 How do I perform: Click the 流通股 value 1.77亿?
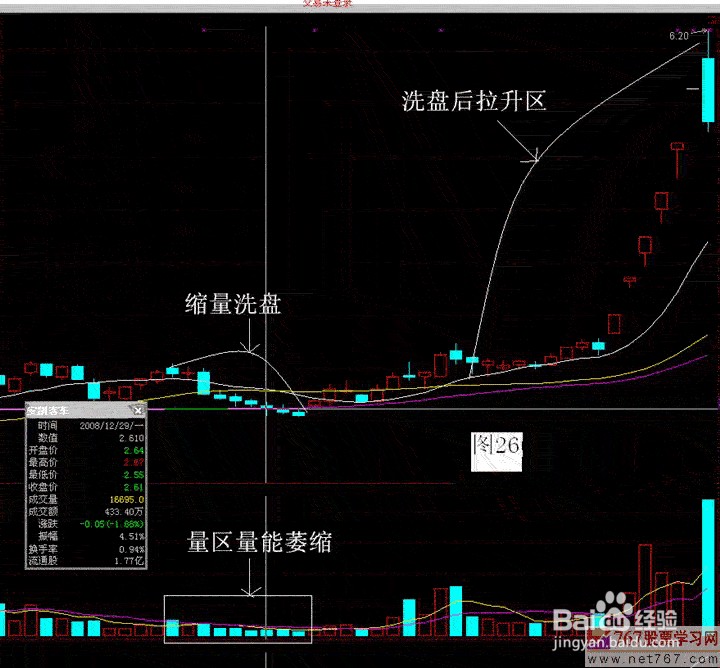pos(129,561)
